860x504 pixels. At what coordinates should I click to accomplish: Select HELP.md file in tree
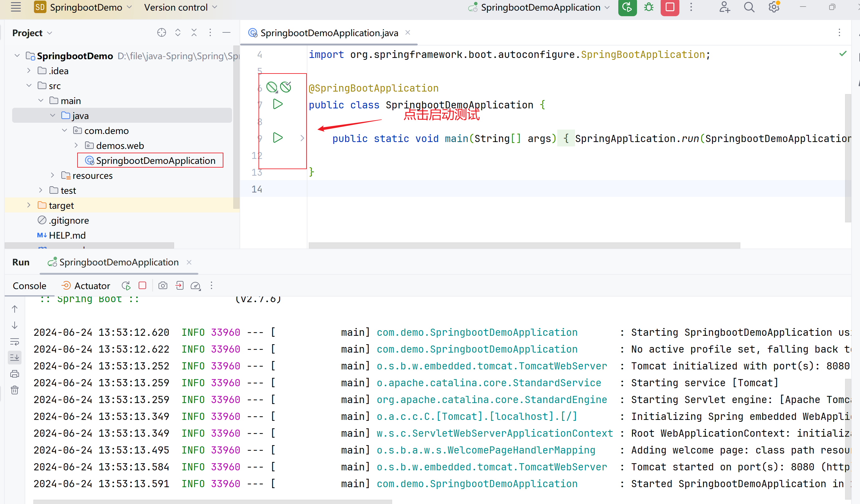point(61,235)
